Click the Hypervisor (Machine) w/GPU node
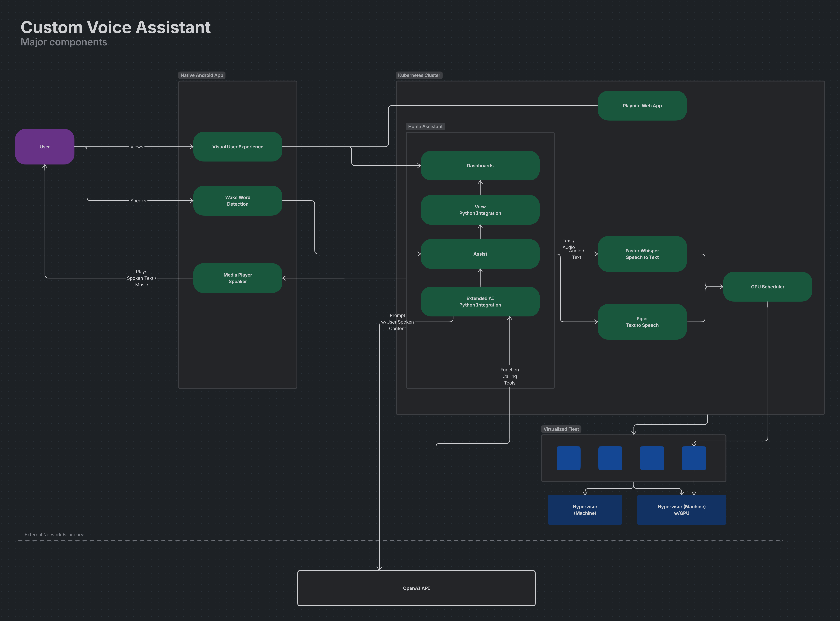Viewport: 840px width, 621px height. (x=682, y=509)
